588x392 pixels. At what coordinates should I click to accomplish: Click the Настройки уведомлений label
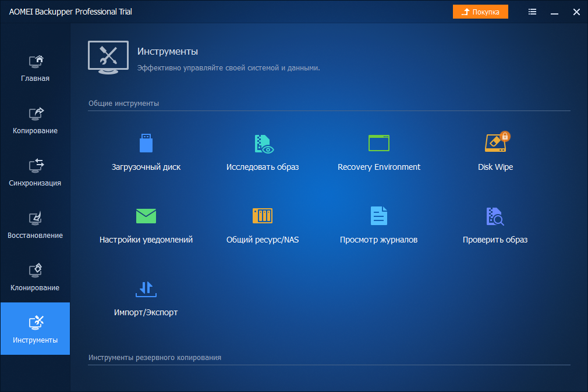coord(146,240)
